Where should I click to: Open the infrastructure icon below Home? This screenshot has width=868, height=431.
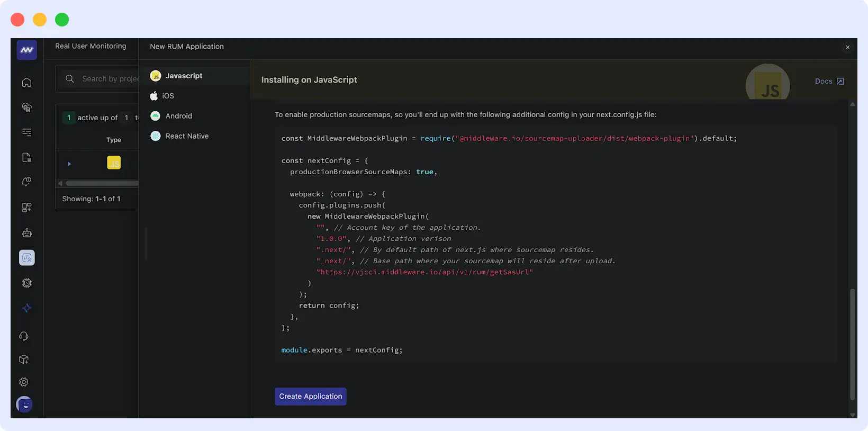tap(26, 107)
